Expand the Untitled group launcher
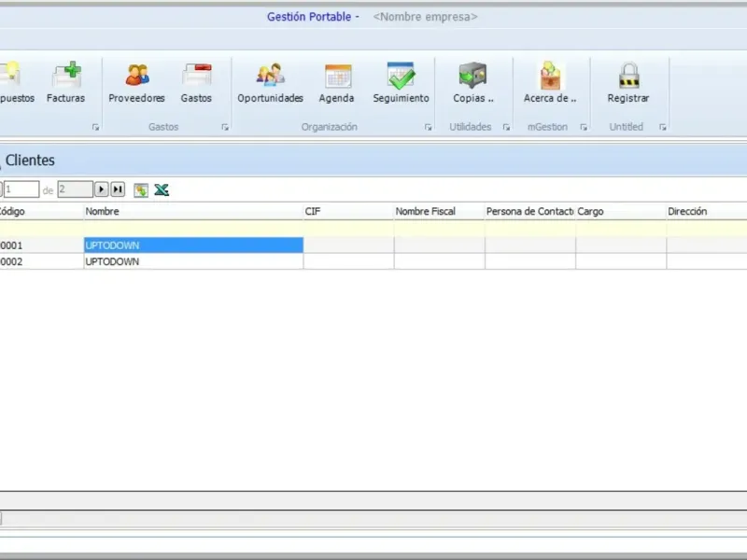 (x=662, y=127)
